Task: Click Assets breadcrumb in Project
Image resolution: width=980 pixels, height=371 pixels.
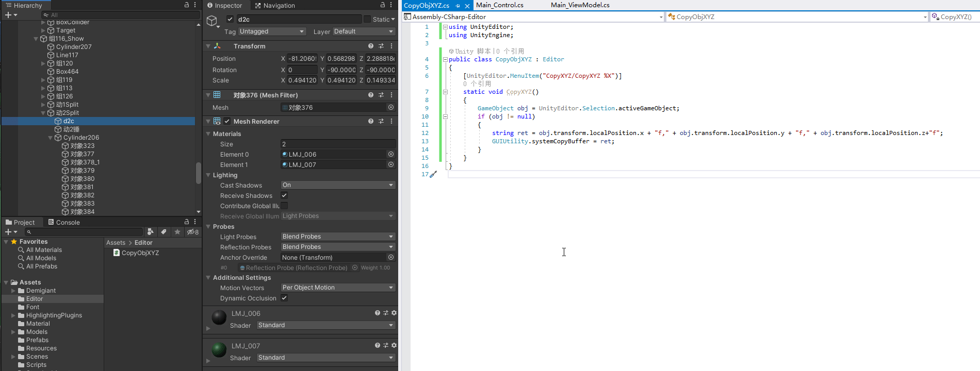Action: [x=116, y=243]
